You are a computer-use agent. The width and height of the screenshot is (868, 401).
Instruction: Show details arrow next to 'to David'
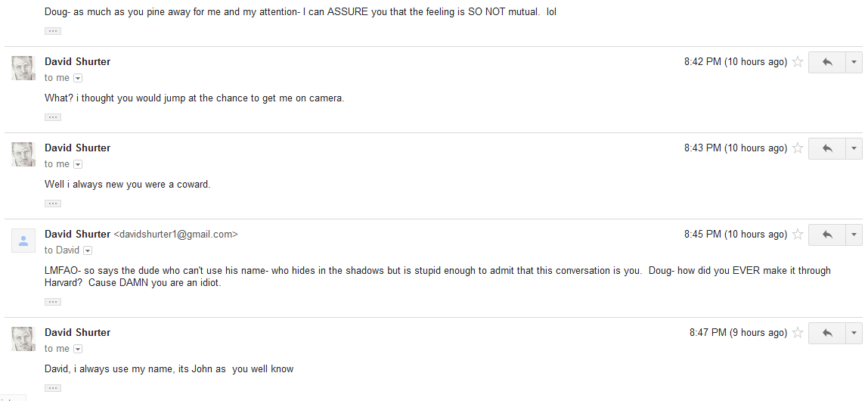[x=88, y=250]
